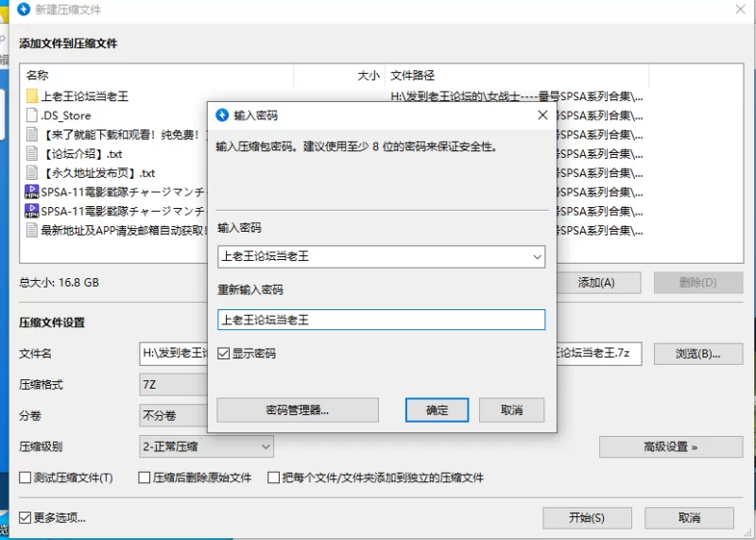Screen dimensions: 756x540
Task: Select the 【永久地址发布页】.txt file name
Action: click(x=98, y=173)
